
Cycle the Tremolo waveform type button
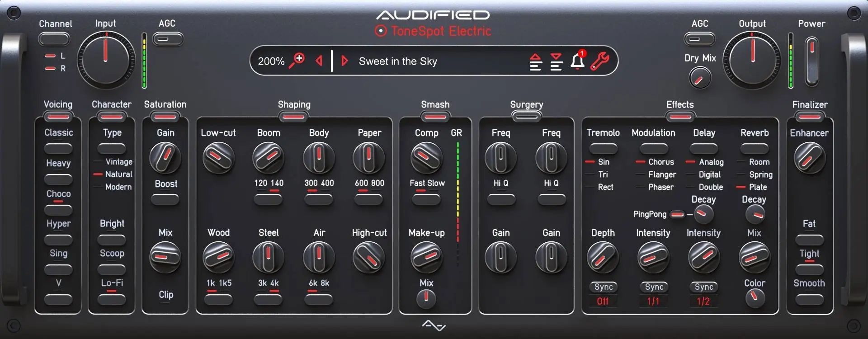tap(603, 149)
